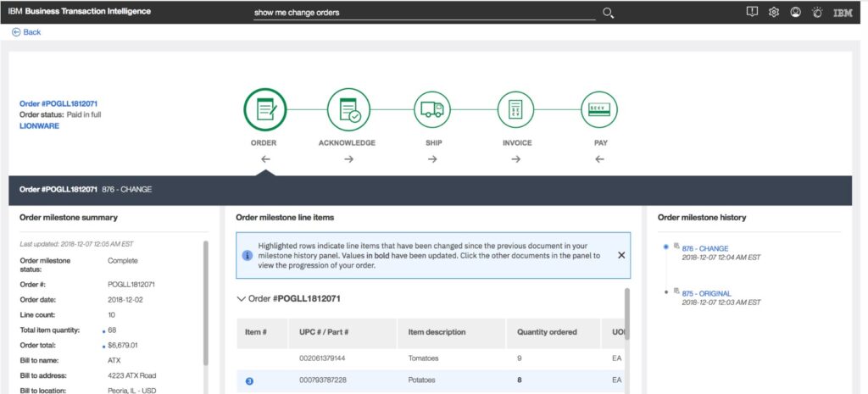Open the user profile icon
The image size is (868, 394).
[795, 12]
